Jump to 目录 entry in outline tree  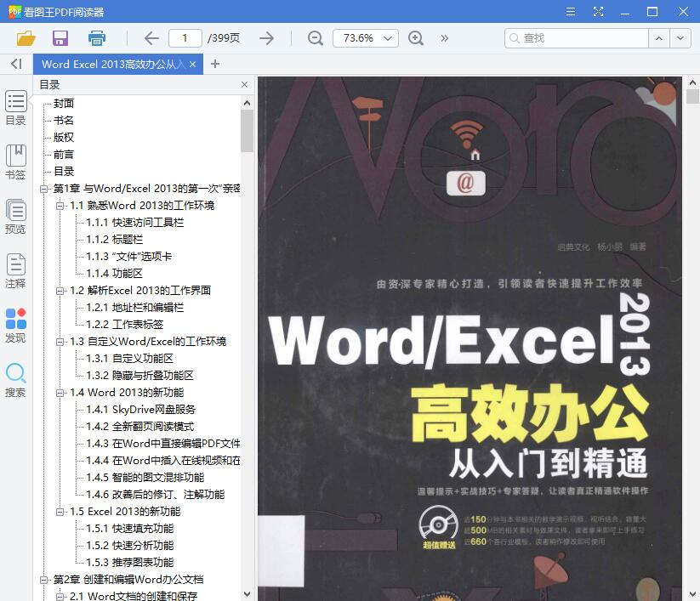(64, 172)
